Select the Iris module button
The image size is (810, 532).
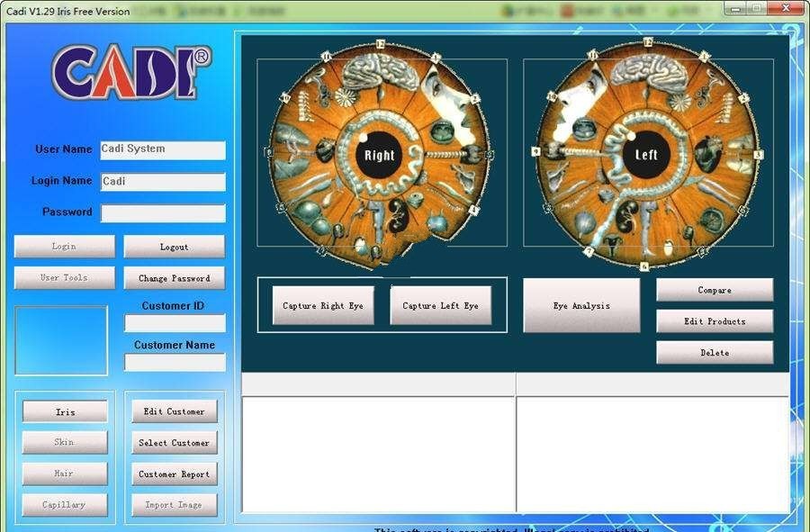(65, 411)
